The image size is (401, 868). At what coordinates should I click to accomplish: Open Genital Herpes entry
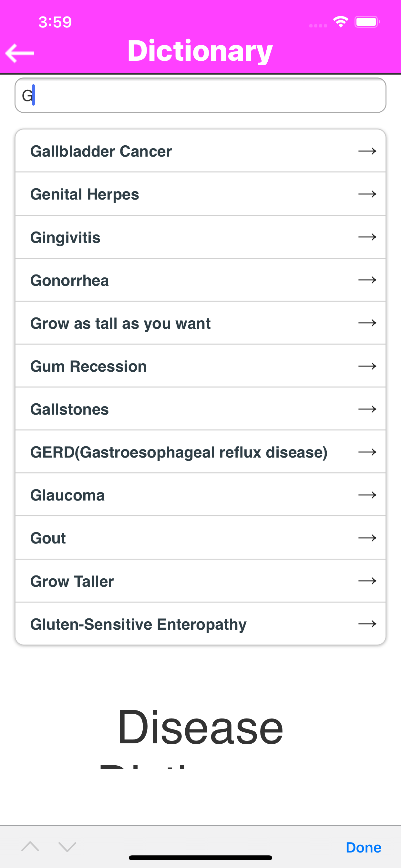click(85, 194)
